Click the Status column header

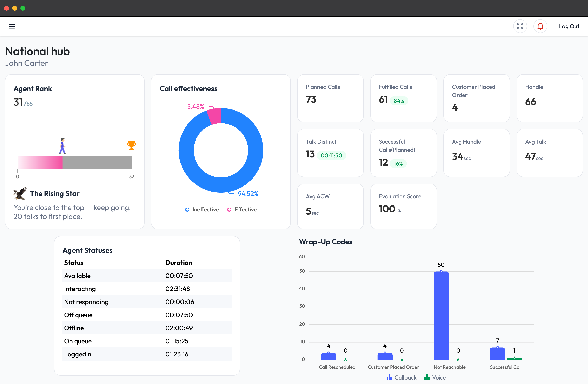click(74, 263)
